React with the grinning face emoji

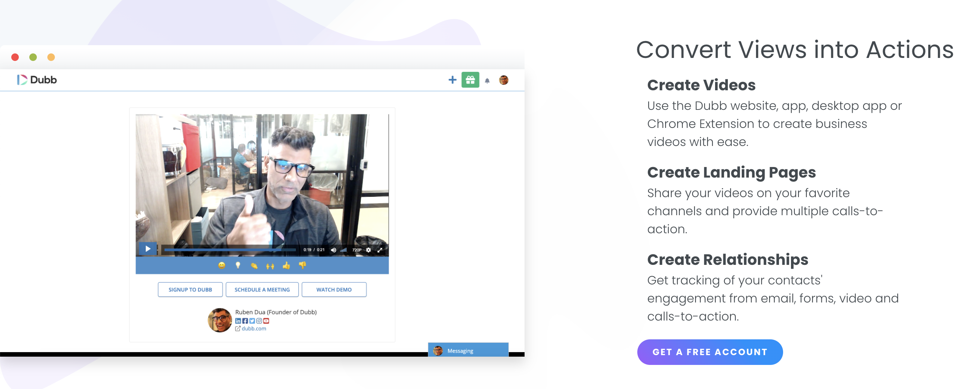pyautogui.click(x=222, y=265)
